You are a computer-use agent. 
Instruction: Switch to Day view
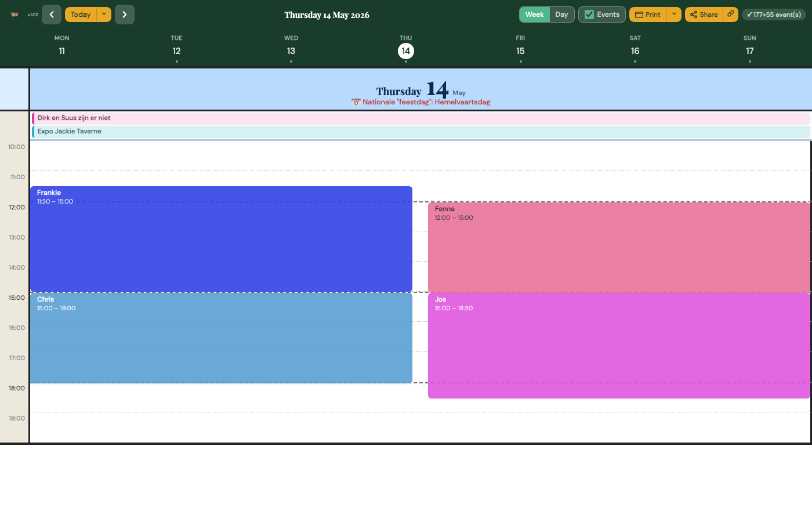point(561,14)
